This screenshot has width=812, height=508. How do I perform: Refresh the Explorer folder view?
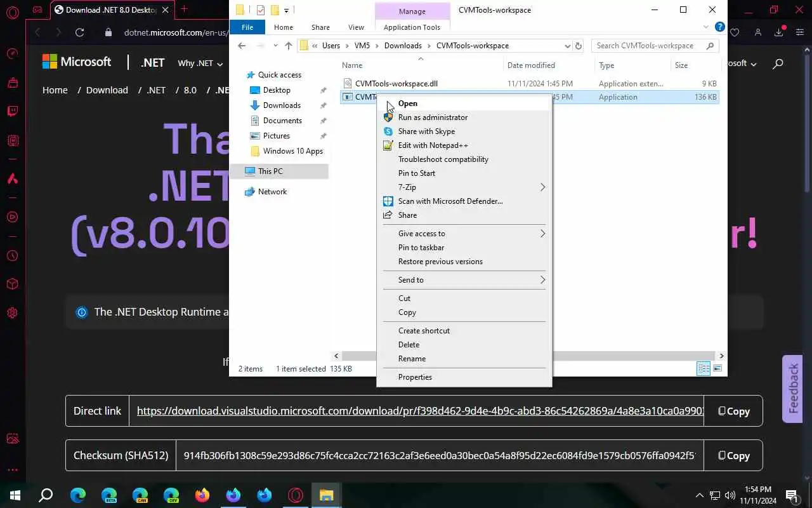[x=578, y=46]
